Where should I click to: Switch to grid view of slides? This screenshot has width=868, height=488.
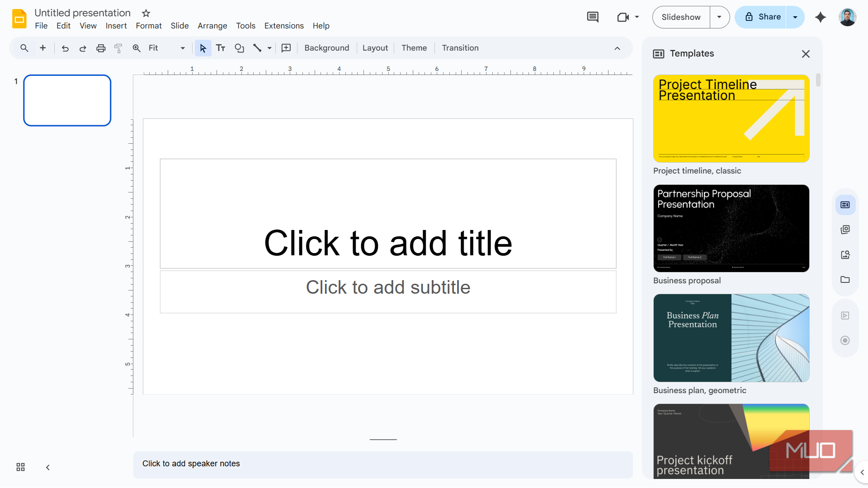[x=20, y=467]
